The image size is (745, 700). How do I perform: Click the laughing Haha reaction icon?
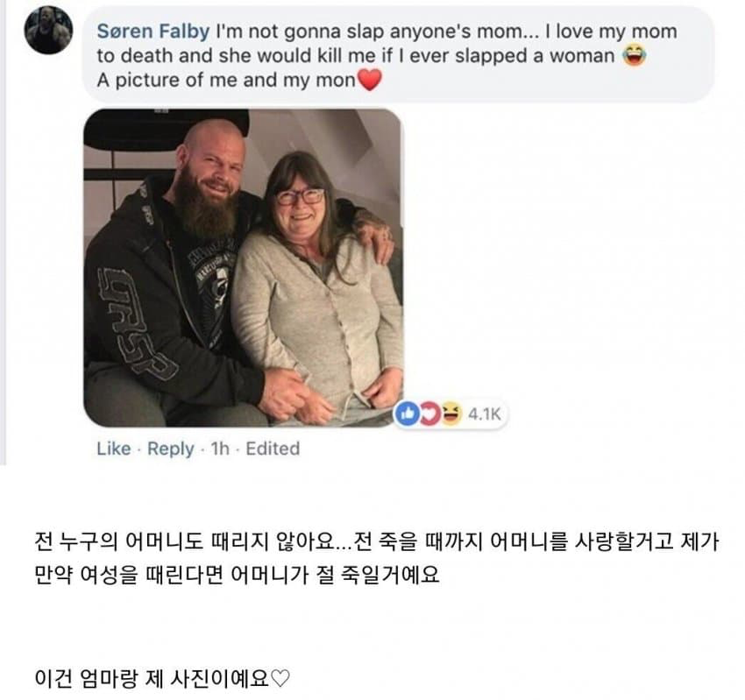(451, 414)
